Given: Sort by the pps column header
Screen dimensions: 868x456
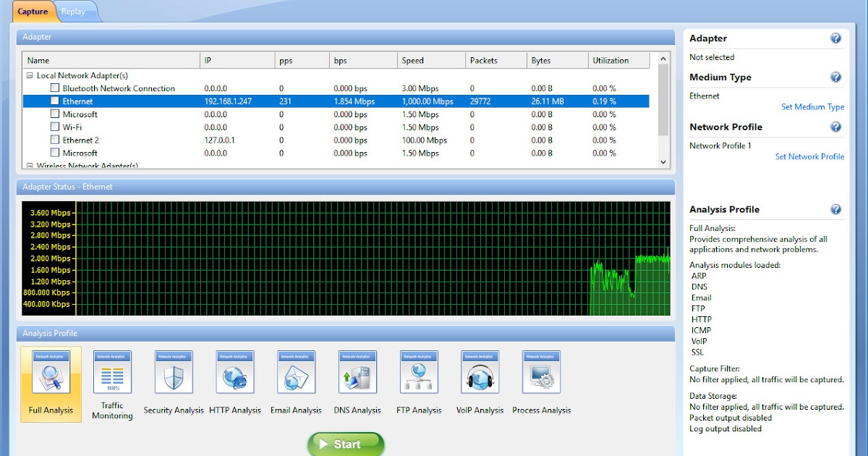Looking at the screenshot, I should coord(302,61).
